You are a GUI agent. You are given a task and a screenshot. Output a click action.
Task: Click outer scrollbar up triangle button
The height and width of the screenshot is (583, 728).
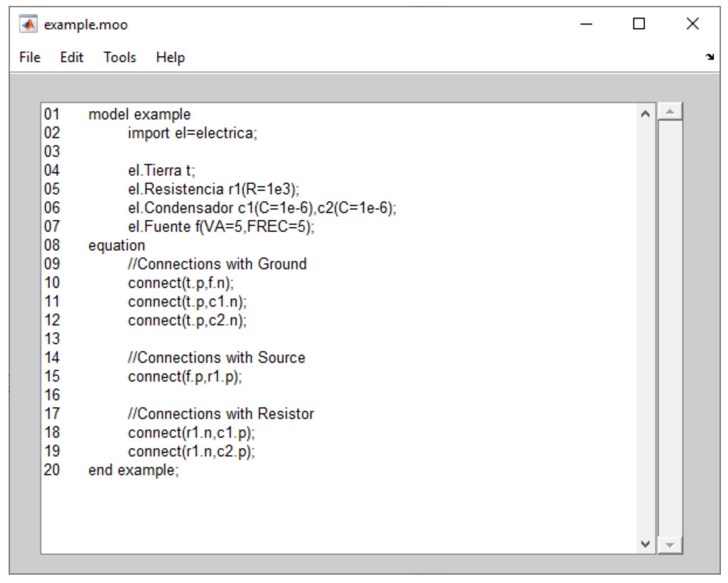670,112
